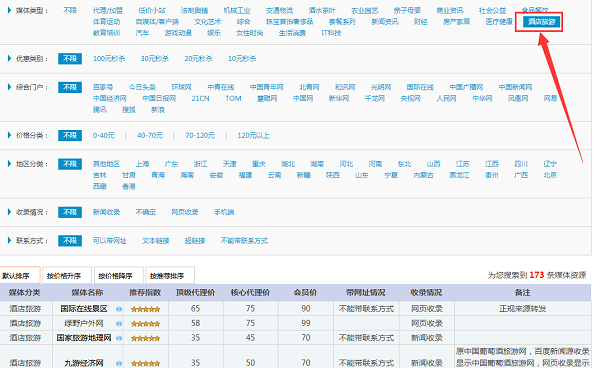The width and height of the screenshot is (600, 368).
Task: Click info icon beside 九游经济网
Action: coord(119,363)
